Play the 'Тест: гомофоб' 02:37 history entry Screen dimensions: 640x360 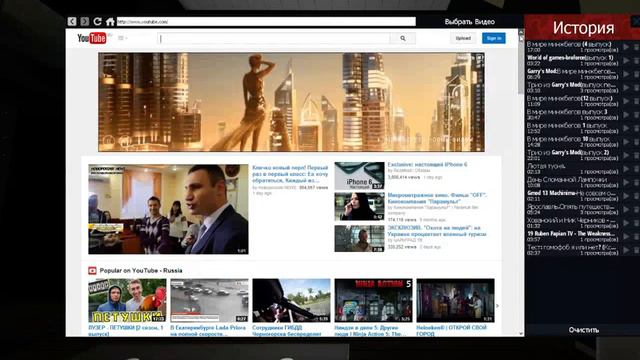point(627,250)
